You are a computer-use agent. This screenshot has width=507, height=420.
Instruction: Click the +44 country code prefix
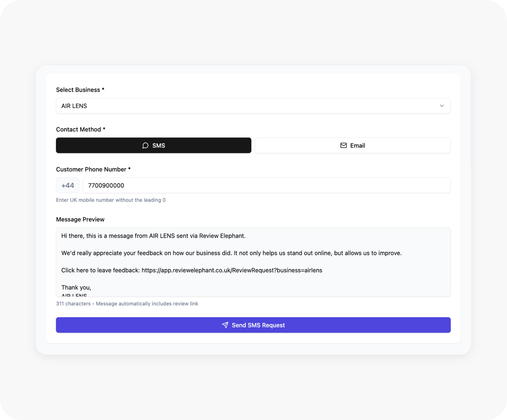[68, 185]
